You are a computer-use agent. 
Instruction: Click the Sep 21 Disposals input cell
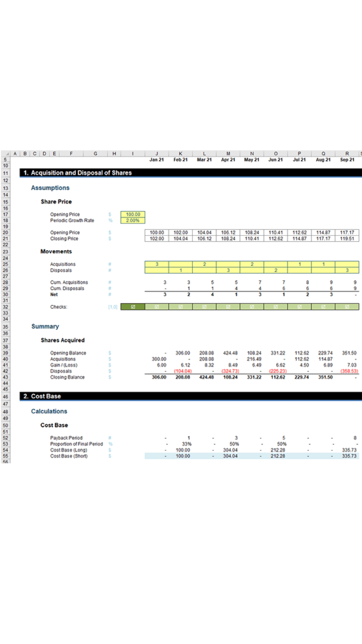[x=347, y=270]
